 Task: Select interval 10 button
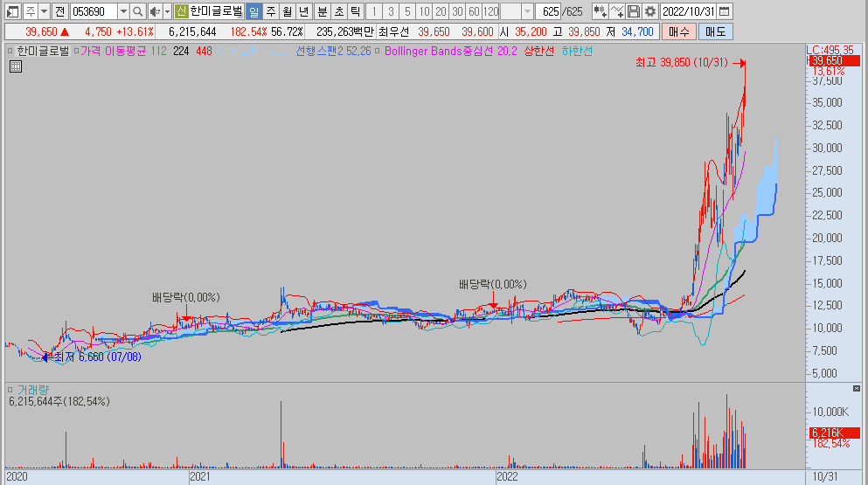424,11
